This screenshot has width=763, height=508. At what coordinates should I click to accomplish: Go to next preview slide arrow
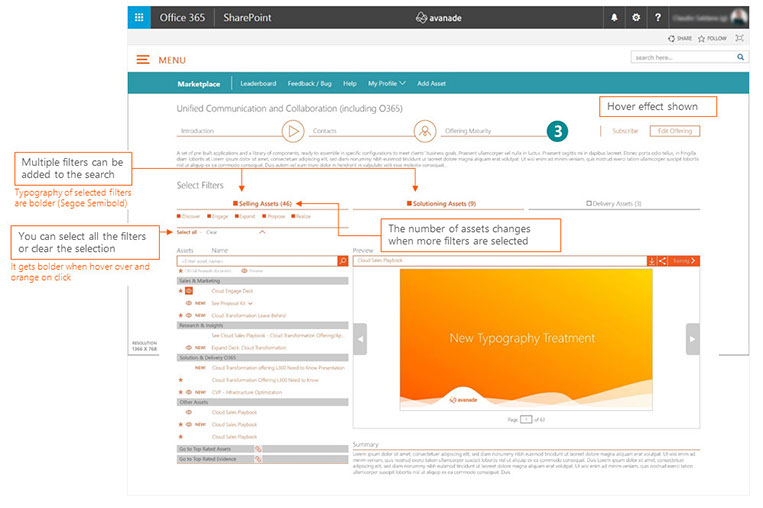tap(691, 339)
